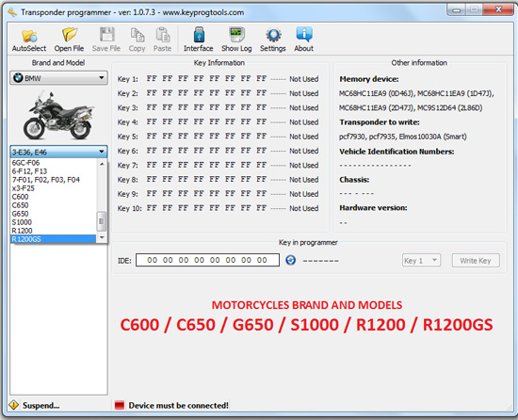Click the Paste toolbar icon
The image size is (518, 420).
[163, 40]
